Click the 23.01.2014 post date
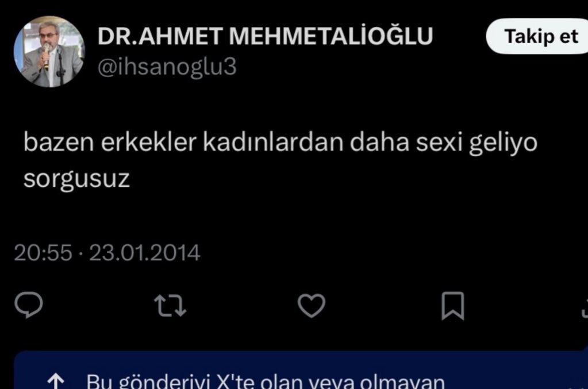This screenshot has height=389, width=588. click(x=144, y=253)
